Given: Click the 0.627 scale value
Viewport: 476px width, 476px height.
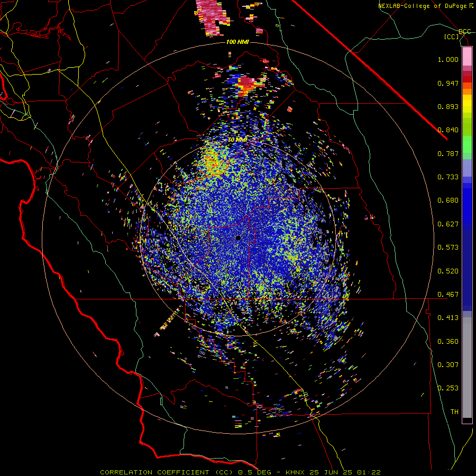Looking at the screenshot, I should tap(448, 224).
